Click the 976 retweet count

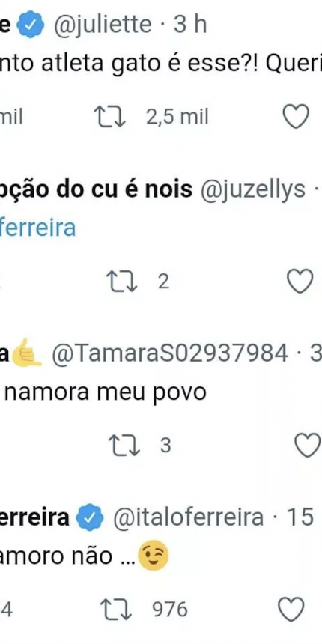(170, 610)
